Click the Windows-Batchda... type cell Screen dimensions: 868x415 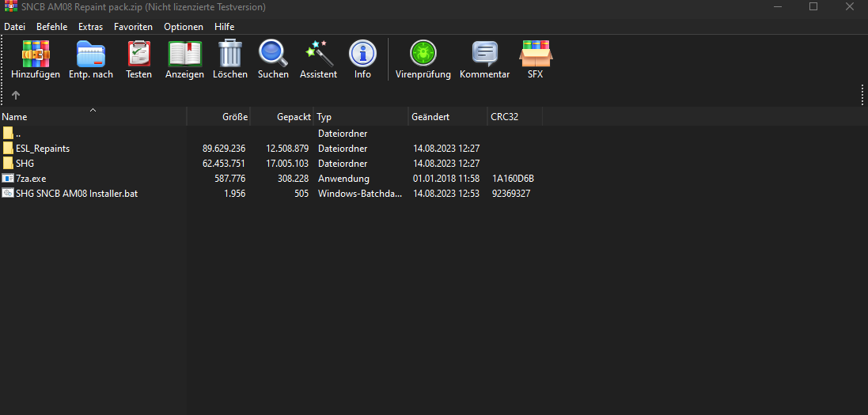pos(360,193)
